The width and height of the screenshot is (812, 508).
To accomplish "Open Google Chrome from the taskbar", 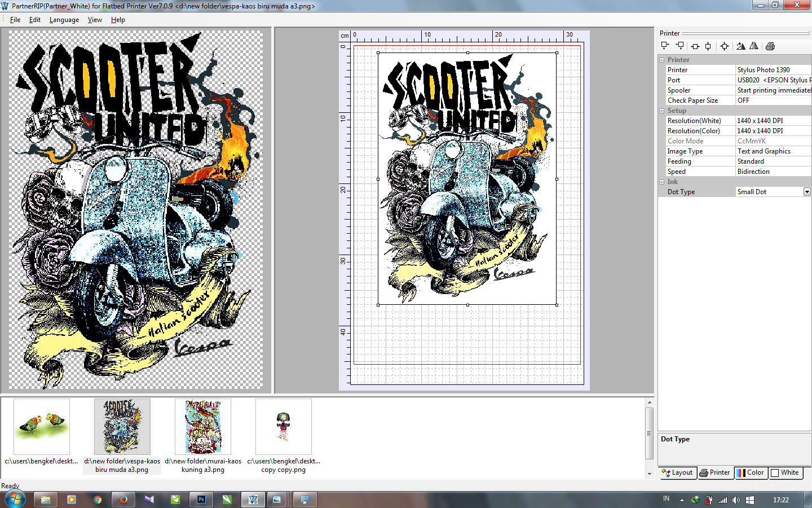I will point(98,500).
